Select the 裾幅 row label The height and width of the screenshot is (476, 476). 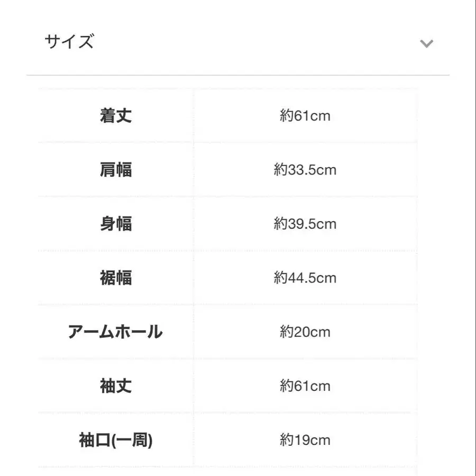116,278
